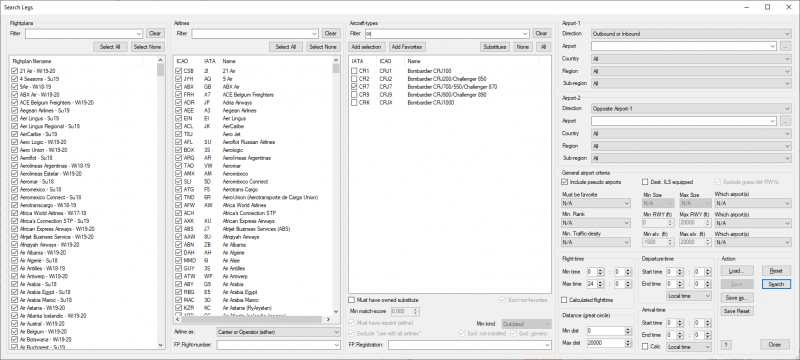Image resolution: width=800 pixels, height=360 pixels.
Task: Click the FP flight-number input field
Action: point(278,345)
